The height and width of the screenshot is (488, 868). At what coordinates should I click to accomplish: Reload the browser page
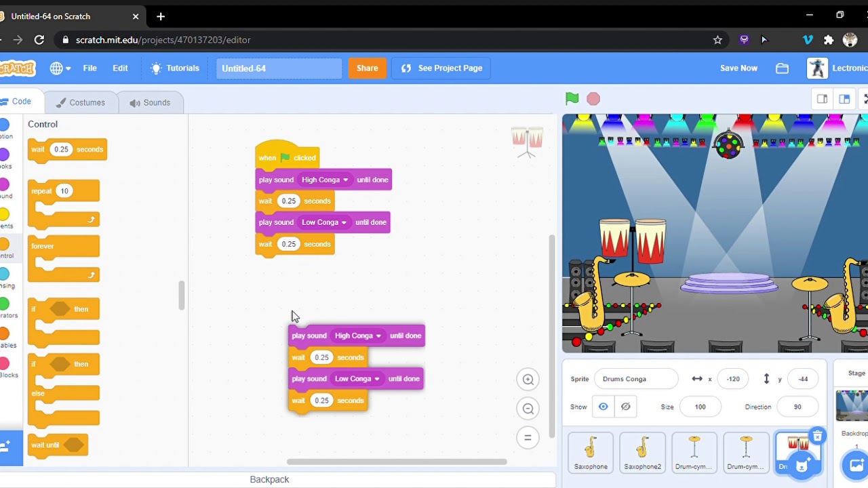(39, 40)
